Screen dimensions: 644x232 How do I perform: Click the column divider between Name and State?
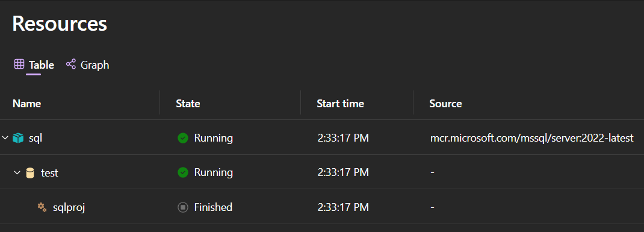(x=159, y=103)
